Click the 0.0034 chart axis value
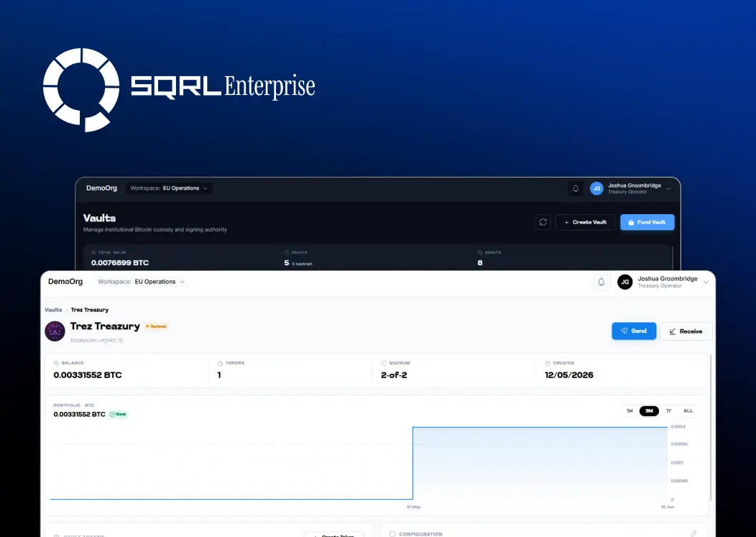The height and width of the screenshot is (537, 756). click(x=678, y=426)
